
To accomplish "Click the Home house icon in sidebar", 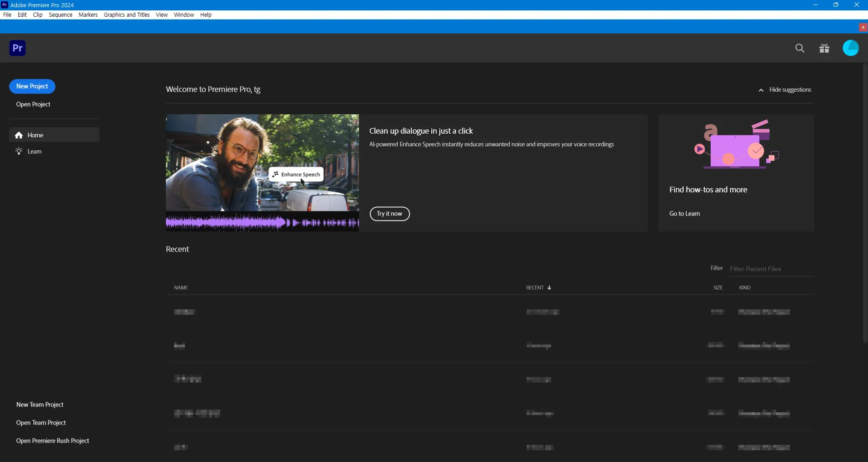I will point(19,135).
